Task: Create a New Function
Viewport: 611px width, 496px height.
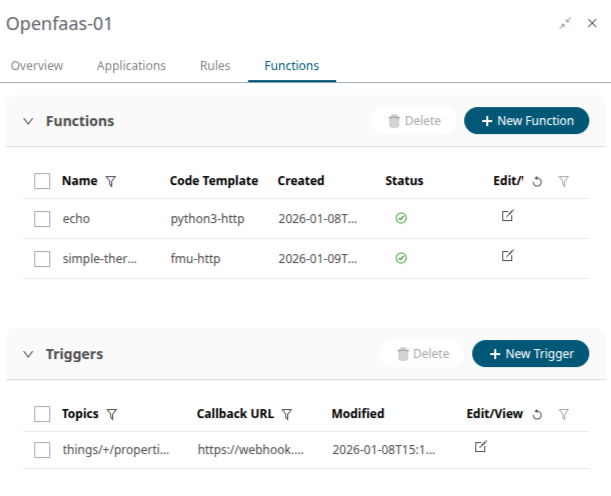Action: pos(526,121)
